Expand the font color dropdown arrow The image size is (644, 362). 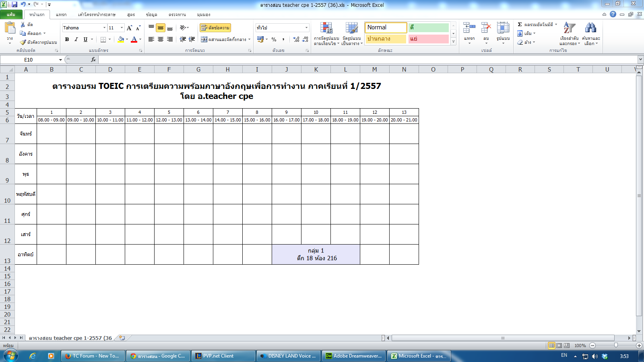[140, 39]
